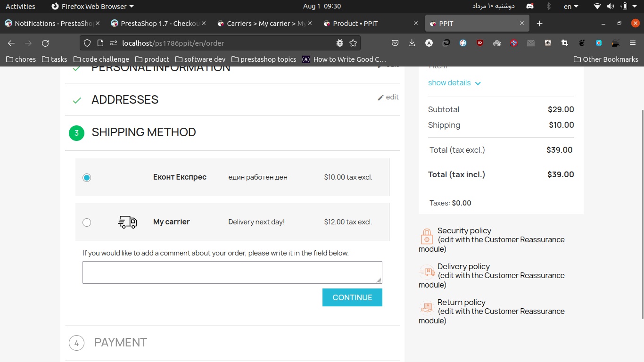Click the Security policy padlock icon
Viewport: 644px width, 362px height.
tap(427, 236)
